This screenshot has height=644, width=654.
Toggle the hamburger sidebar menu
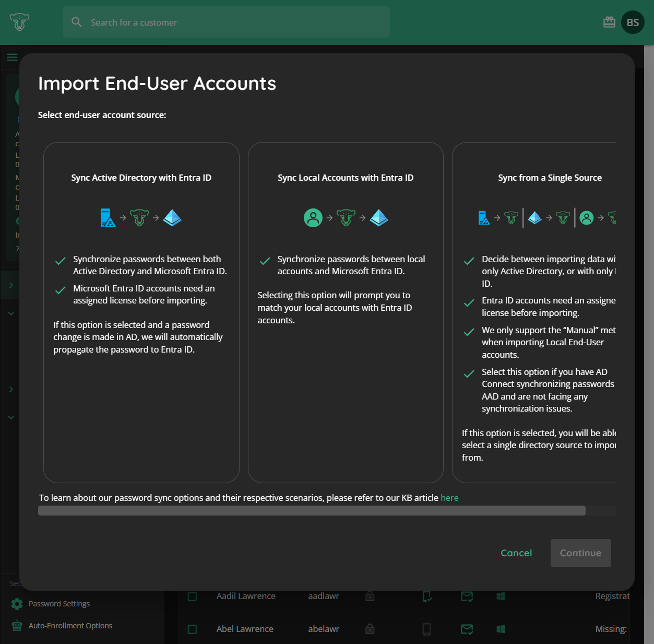tap(12, 57)
